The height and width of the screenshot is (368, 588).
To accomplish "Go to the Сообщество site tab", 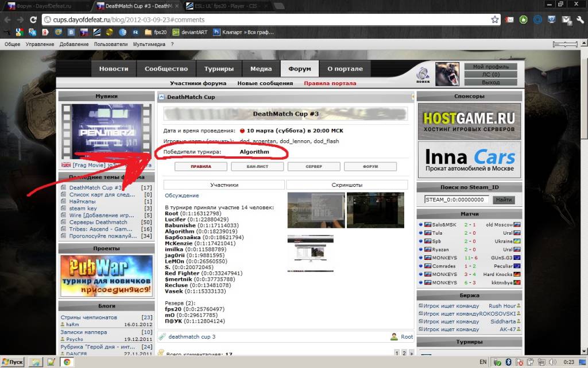I will 166,69.
